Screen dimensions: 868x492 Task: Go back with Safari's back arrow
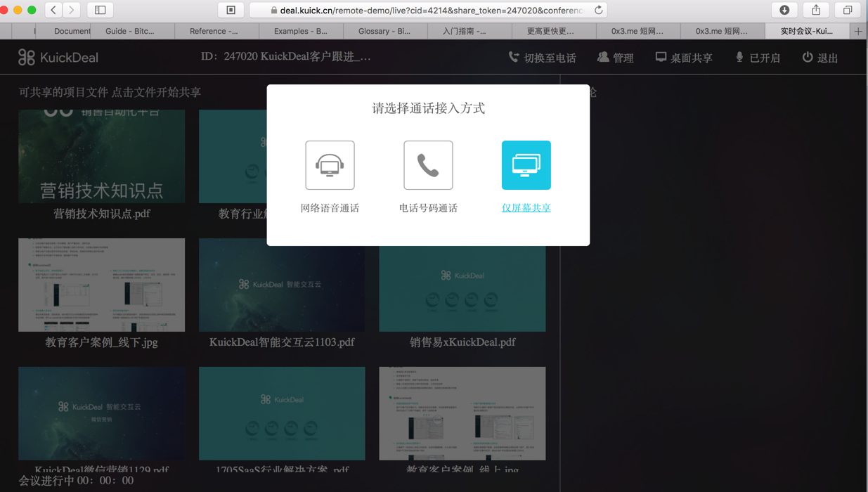click(53, 10)
